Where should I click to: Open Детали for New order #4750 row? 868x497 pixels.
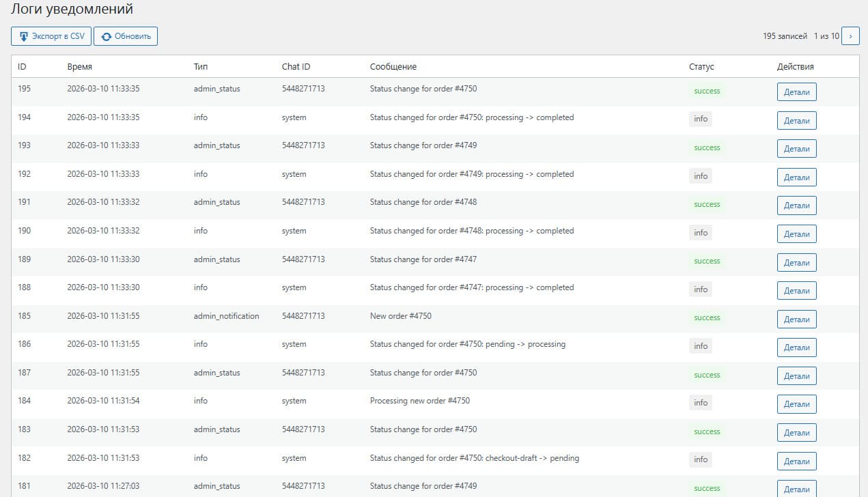coord(796,319)
